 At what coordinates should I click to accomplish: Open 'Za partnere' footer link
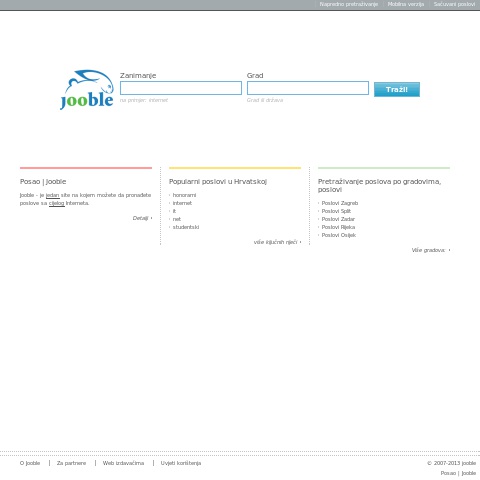[71, 463]
